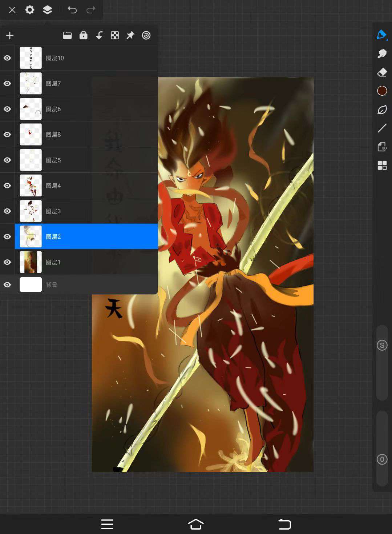Select the 图层5 layer thumbnail
This screenshot has height=534, width=392.
31,160
